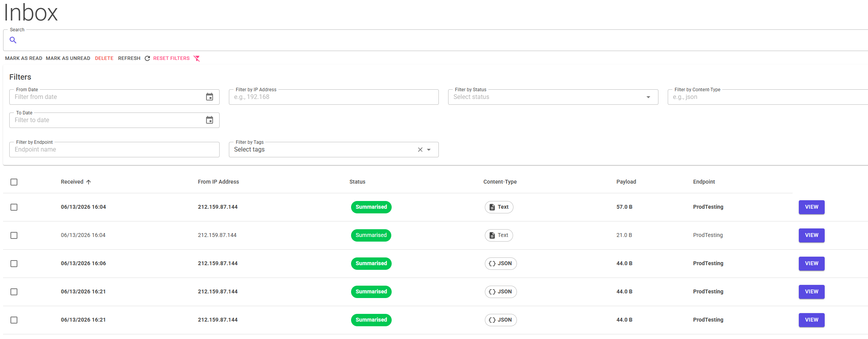View the 57.0 B ProdTesting message
Image resolution: width=868 pixels, height=339 pixels.
tap(812, 207)
